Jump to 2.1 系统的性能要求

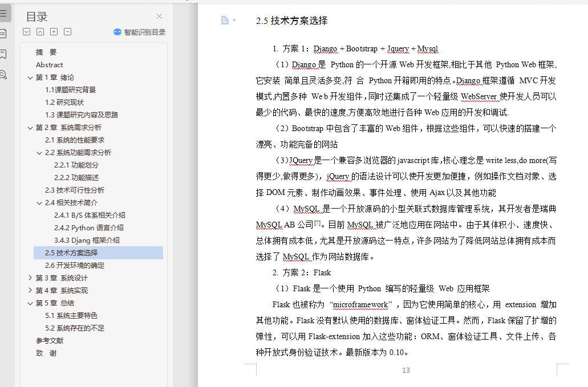[x=75, y=140]
